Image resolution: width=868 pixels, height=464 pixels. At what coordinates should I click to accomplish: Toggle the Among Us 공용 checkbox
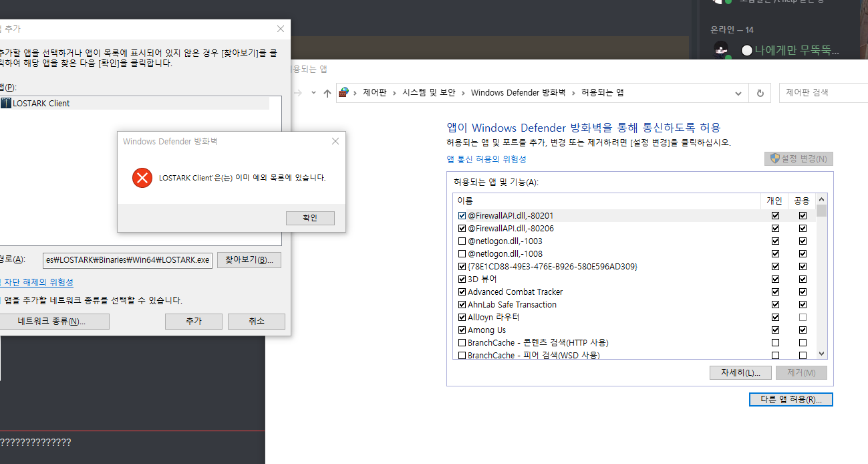(803, 330)
